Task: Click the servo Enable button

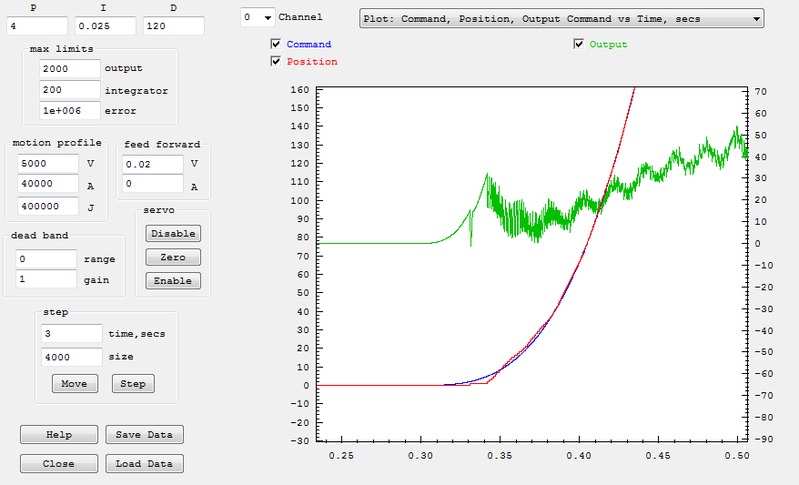Action: [172, 281]
